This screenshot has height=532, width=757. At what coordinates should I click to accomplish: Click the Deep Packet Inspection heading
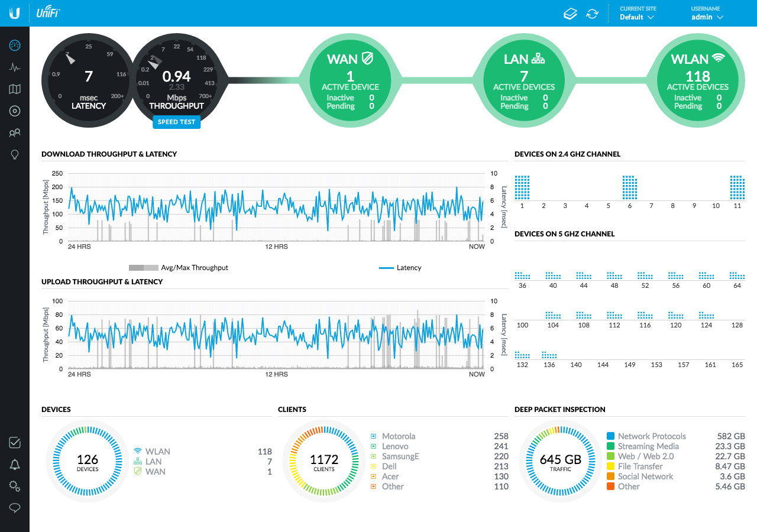point(560,409)
